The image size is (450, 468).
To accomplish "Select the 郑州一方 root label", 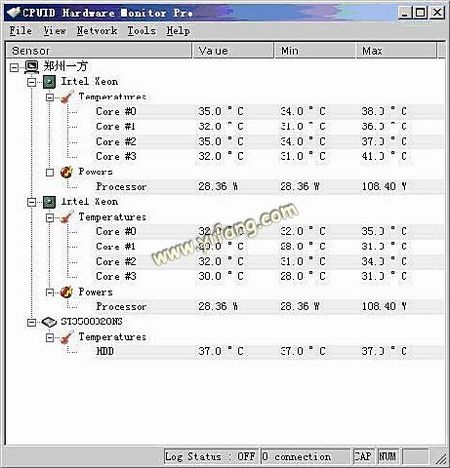I will (x=65, y=67).
